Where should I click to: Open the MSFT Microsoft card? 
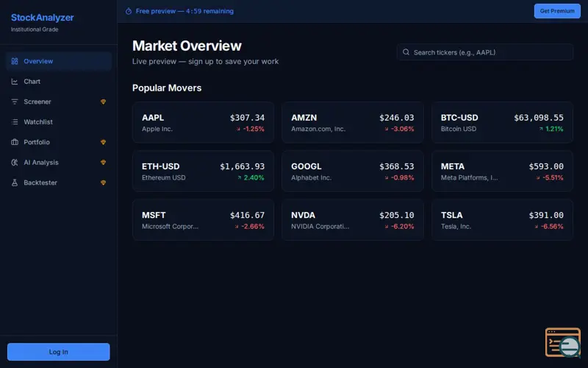pyautogui.click(x=204, y=220)
